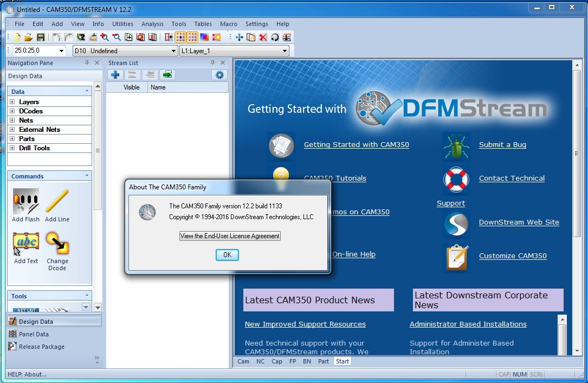Click the blue plus icon in Stream List
The height and width of the screenshot is (383, 588).
(x=115, y=75)
